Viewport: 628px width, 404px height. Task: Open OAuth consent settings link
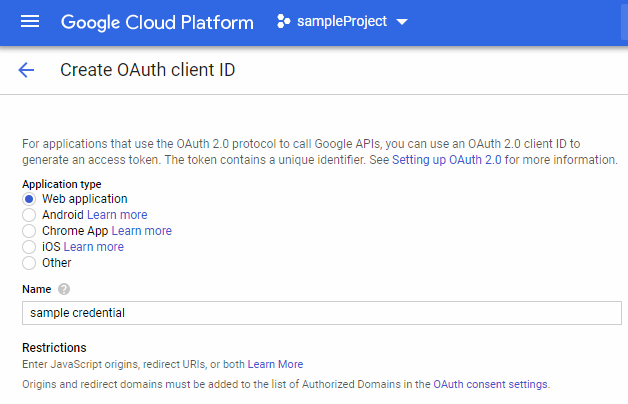pos(490,384)
